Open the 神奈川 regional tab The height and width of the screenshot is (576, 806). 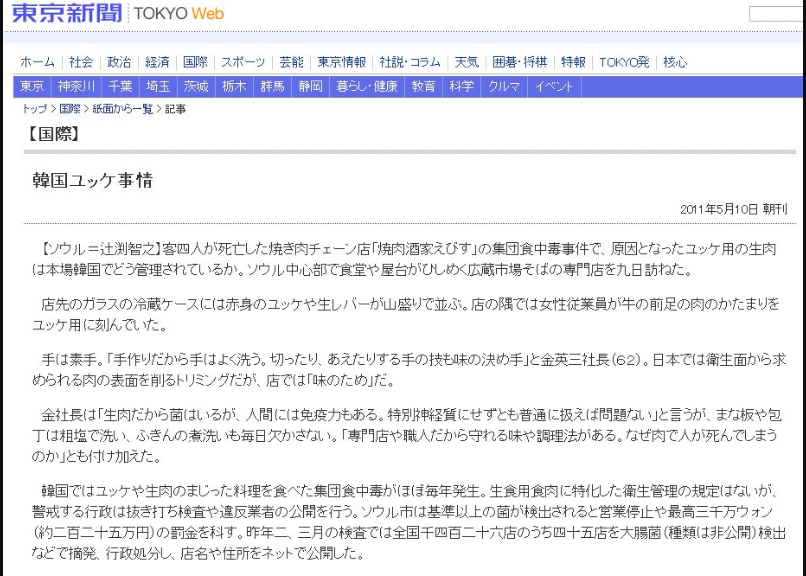click(x=76, y=86)
